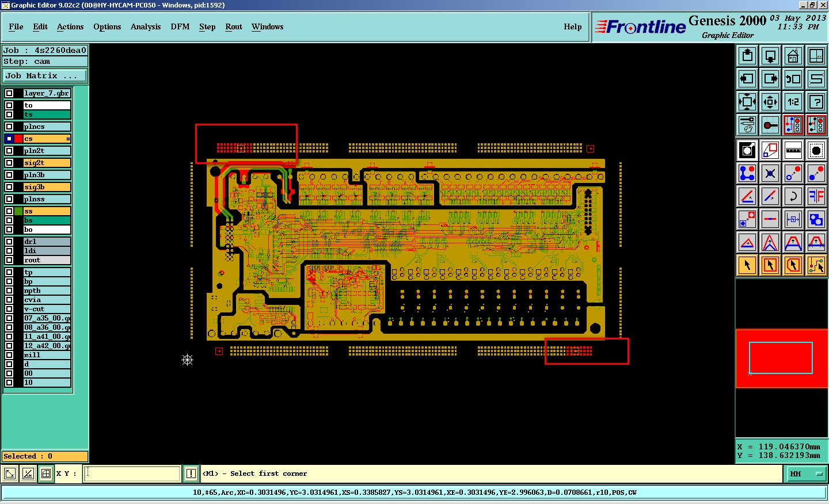The height and width of the screenshot is (504, 829).
Task: Select the plnss layer name
Action: pyautogui.click(x=47, y=199)
